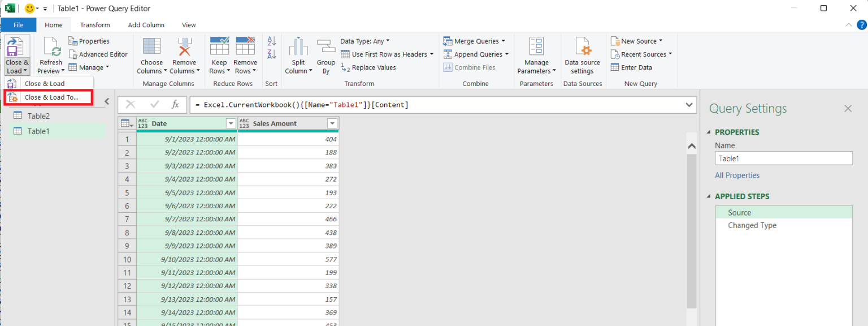Refresh the query preview

50,54
